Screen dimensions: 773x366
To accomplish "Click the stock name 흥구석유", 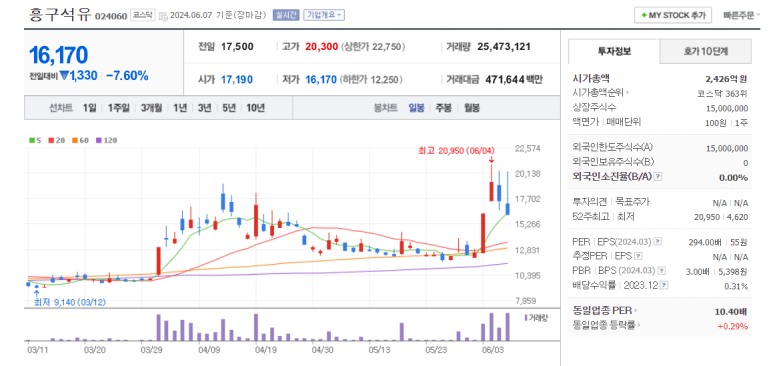I will tap(60, 14).
